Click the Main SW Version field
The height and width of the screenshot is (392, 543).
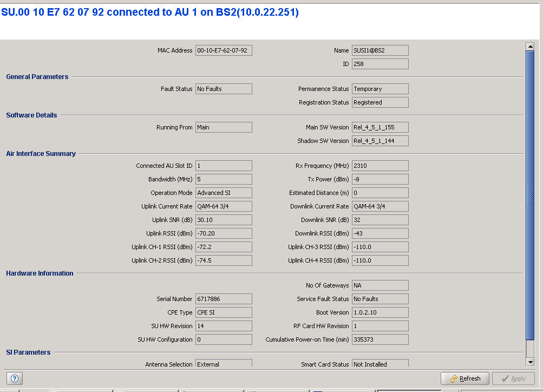380,127
